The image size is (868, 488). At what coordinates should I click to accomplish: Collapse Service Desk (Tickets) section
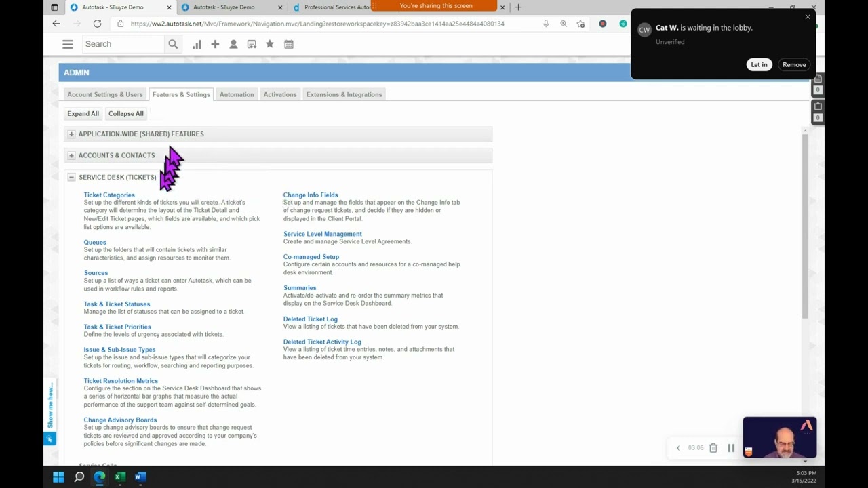tap(71, 178)
